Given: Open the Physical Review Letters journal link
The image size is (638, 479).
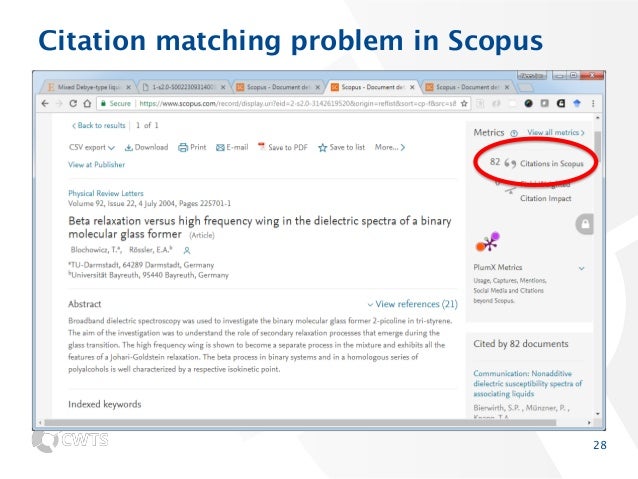Looking at the screenshot, I should [x=106, y=193].
